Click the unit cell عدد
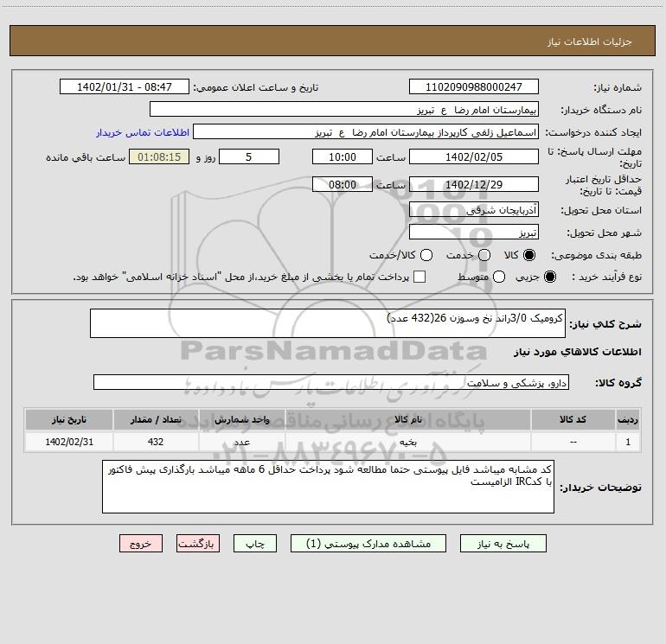 coord(241,442)
